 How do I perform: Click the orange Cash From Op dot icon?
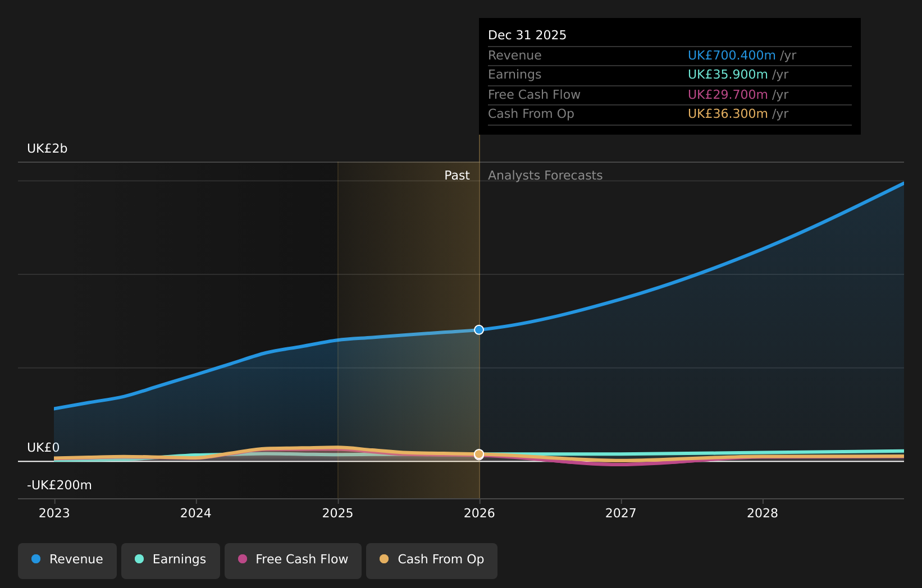click(x=384, y=559)
